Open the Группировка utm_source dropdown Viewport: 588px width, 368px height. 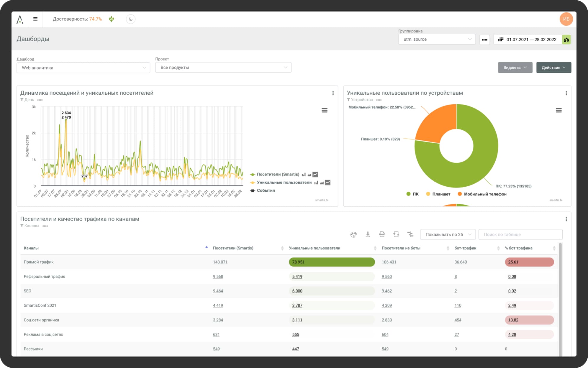437,39
